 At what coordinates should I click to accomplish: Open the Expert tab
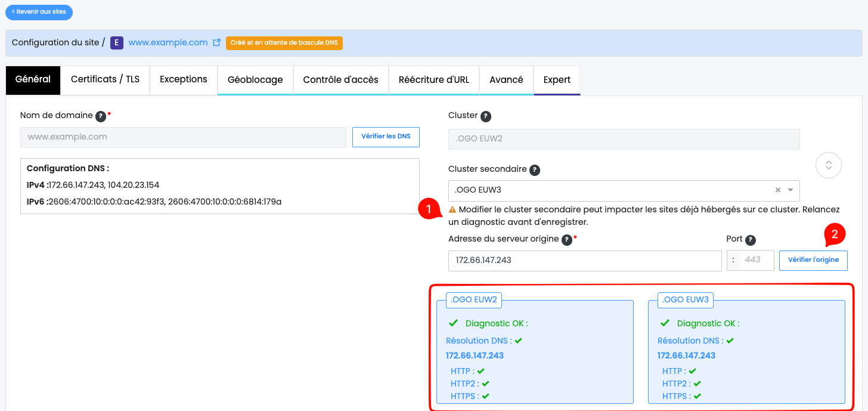[557, 80]
